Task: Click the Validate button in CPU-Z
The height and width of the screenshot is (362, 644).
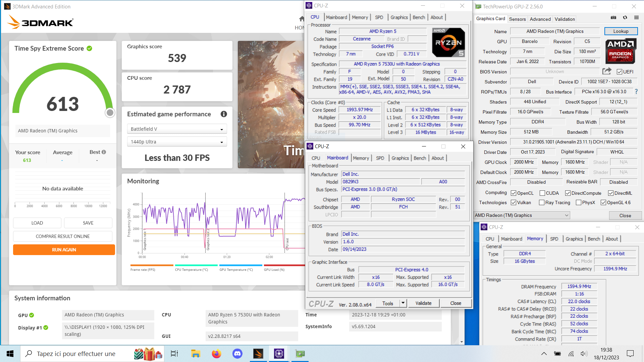Action: coord(423,303)
